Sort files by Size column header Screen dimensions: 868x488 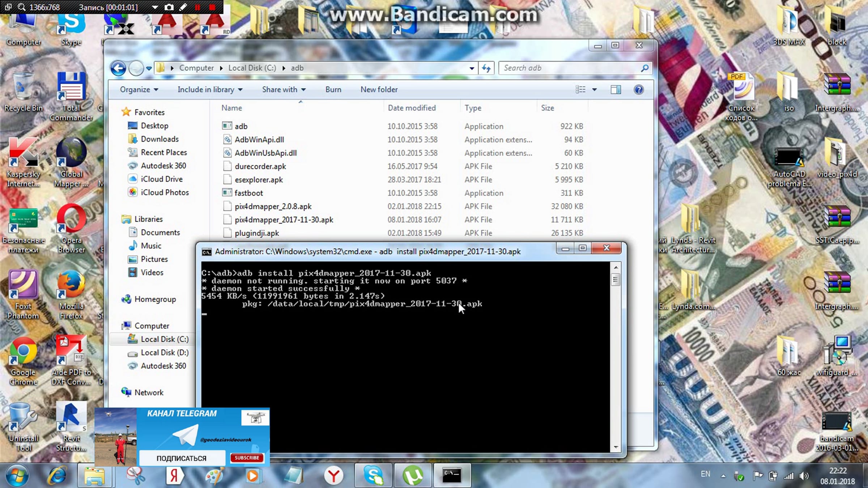point(547,108)
